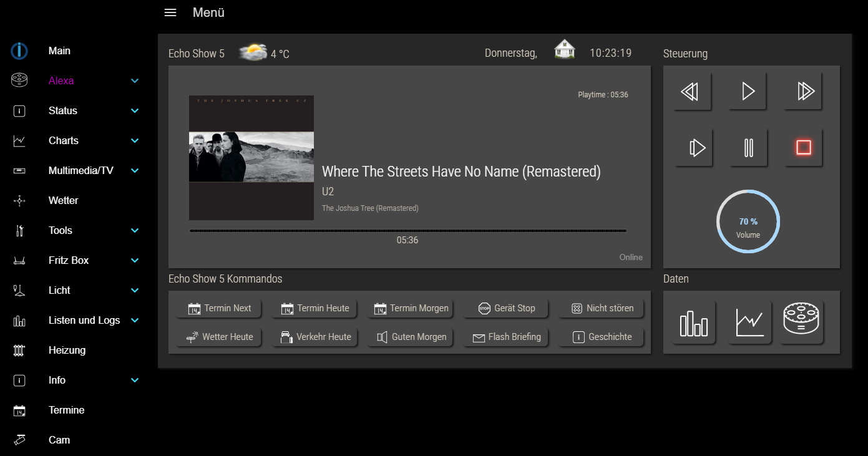The image size is (868, 456).
Task: Open the line chart icon in Daten panel
Action: 749,323
